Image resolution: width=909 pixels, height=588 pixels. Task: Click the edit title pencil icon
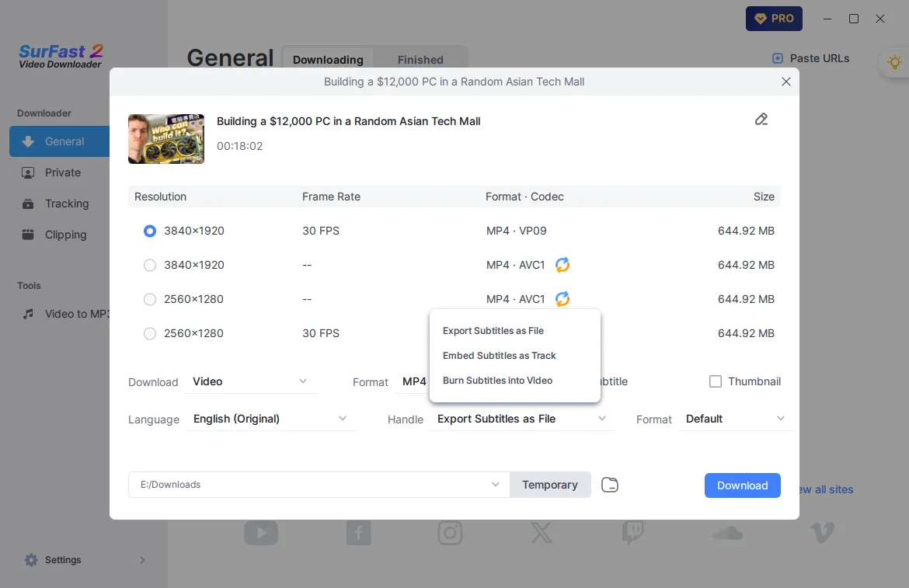[x=761, y=120]
